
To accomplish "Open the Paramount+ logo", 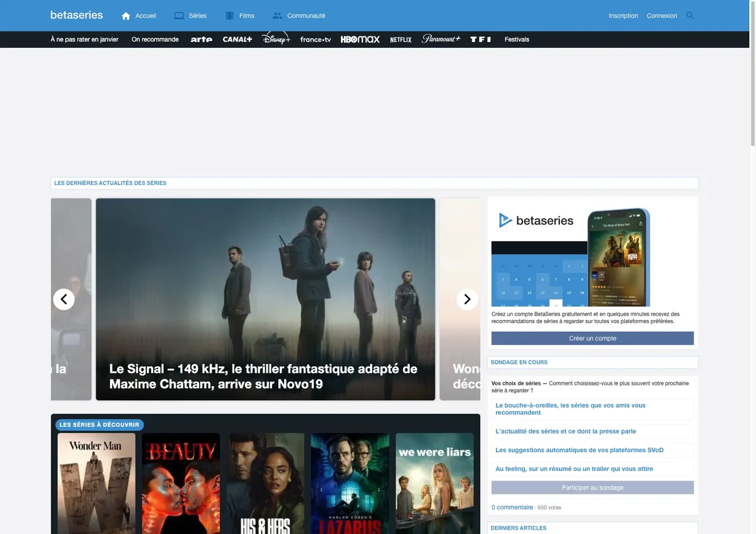I will [441, 39].
